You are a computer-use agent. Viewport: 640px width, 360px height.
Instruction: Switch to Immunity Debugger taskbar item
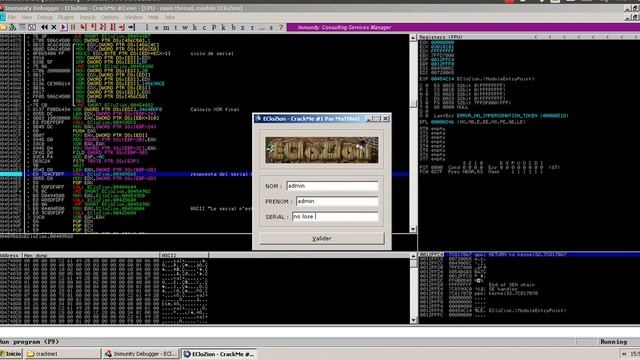[x=141, y=354]
